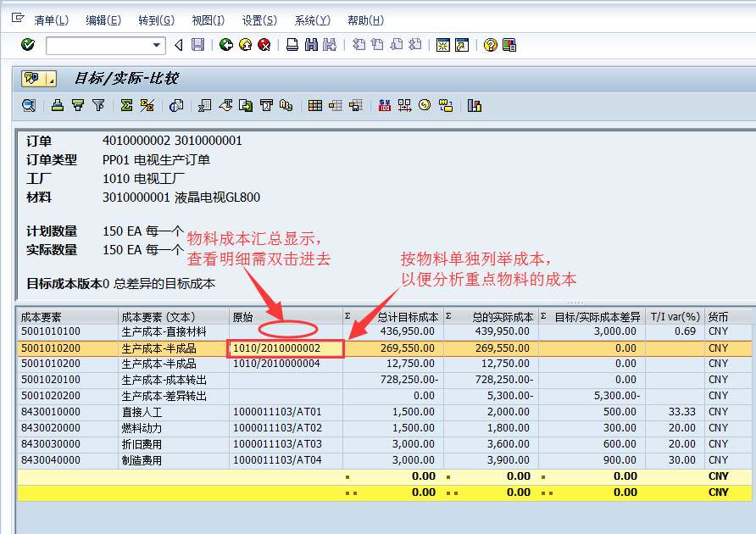Click the Subtotals icon

tap(147, 105)
